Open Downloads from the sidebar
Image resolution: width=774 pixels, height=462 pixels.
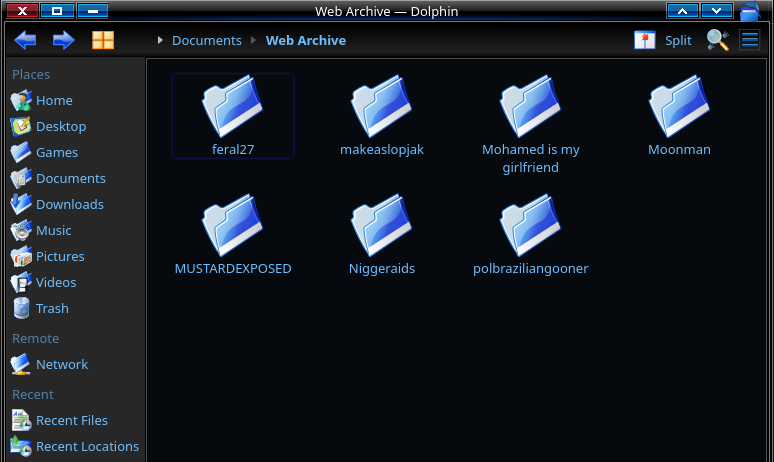tap(69, 204)
